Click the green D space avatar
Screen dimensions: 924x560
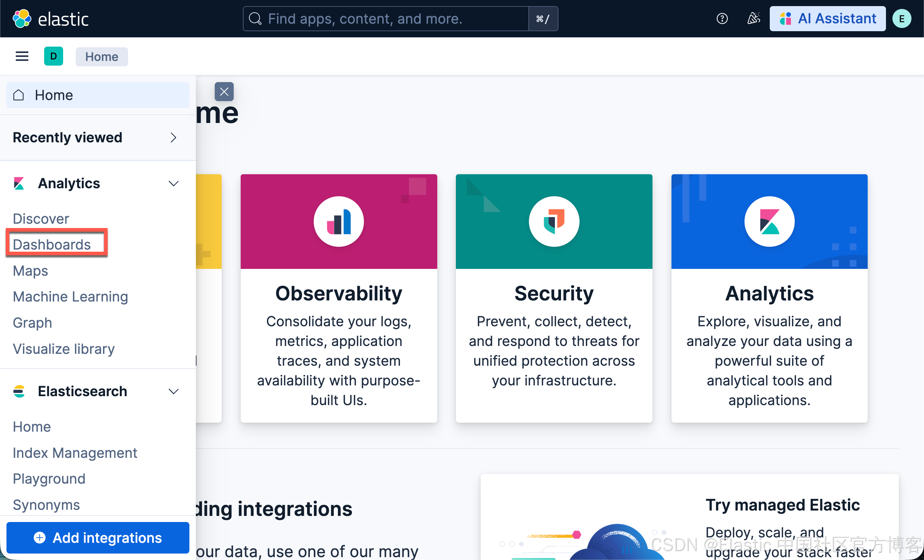click(53, 57)
